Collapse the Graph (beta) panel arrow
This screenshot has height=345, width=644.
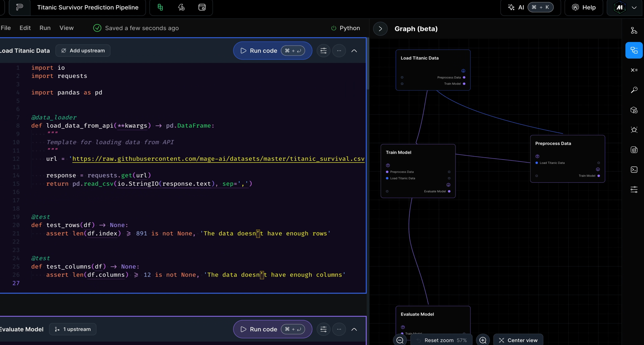point(380,29)
